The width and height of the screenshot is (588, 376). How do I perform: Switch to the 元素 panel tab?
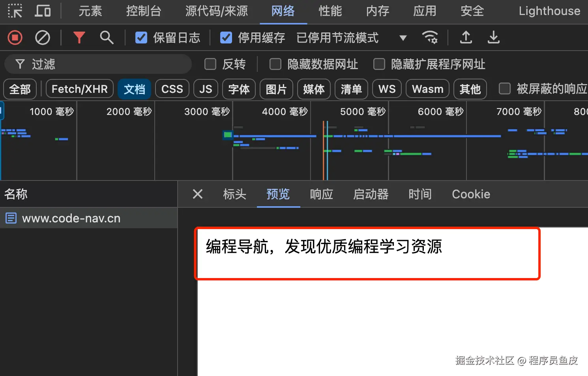click(x=90, y=11)
